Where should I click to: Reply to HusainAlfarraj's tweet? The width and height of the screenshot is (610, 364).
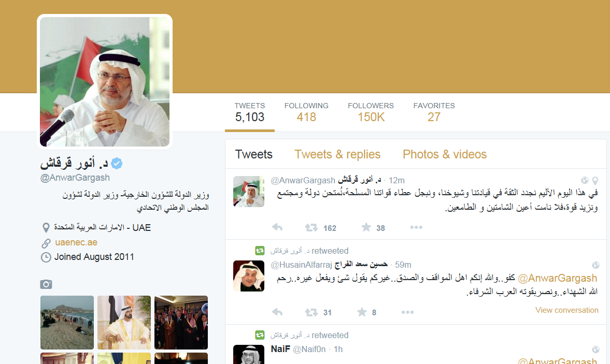[x=277, y=312]
